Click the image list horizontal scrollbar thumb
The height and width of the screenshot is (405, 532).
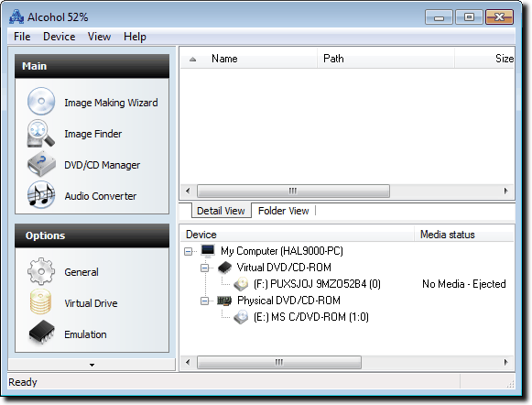click(x=293, y=191)
